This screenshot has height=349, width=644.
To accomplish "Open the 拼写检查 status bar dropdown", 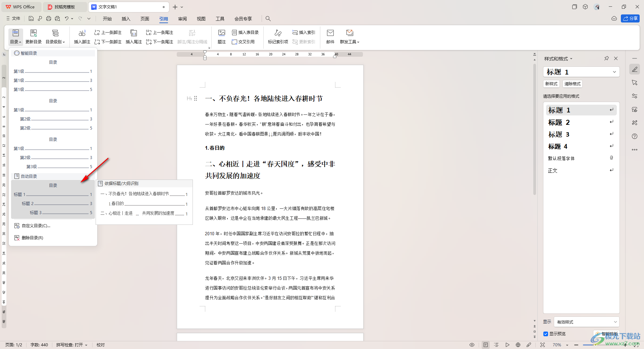I will 72,345.
